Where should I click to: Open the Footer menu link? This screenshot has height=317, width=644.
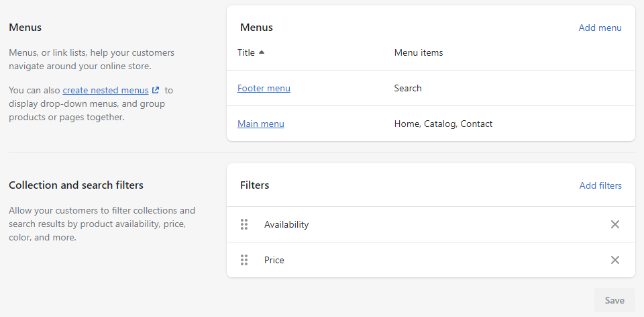point(264,88)
